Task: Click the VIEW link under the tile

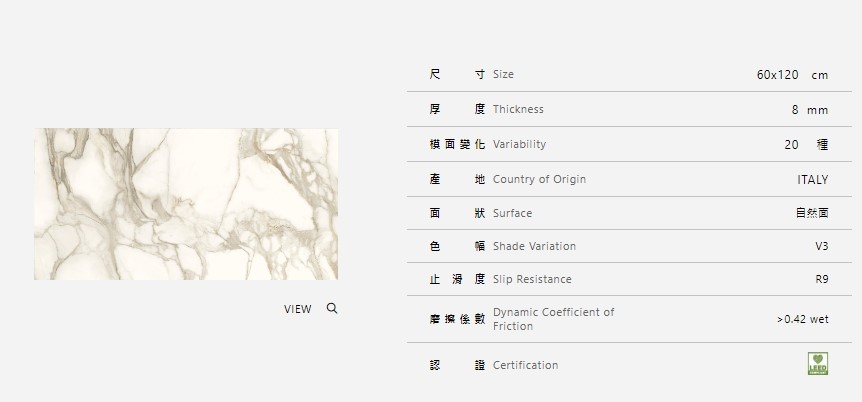Action: (297, 309)
